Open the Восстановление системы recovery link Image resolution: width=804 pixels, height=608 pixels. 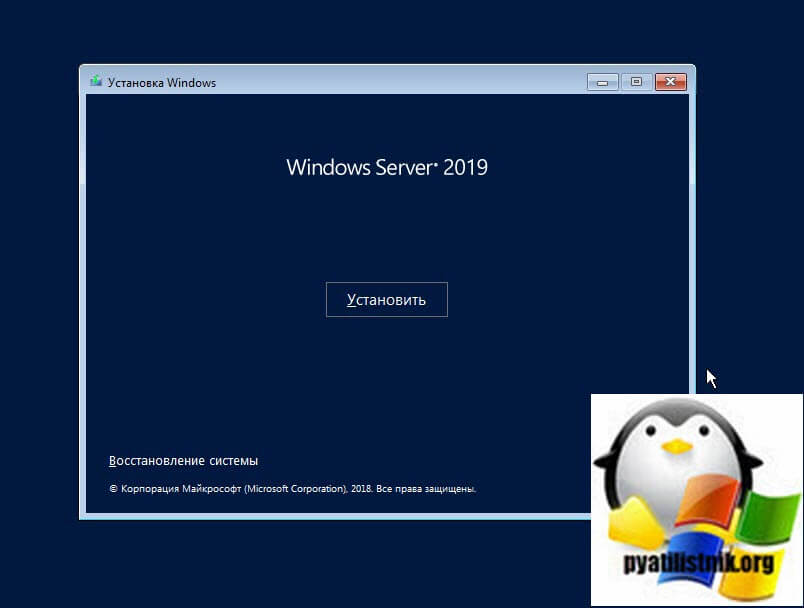(183, 461)
